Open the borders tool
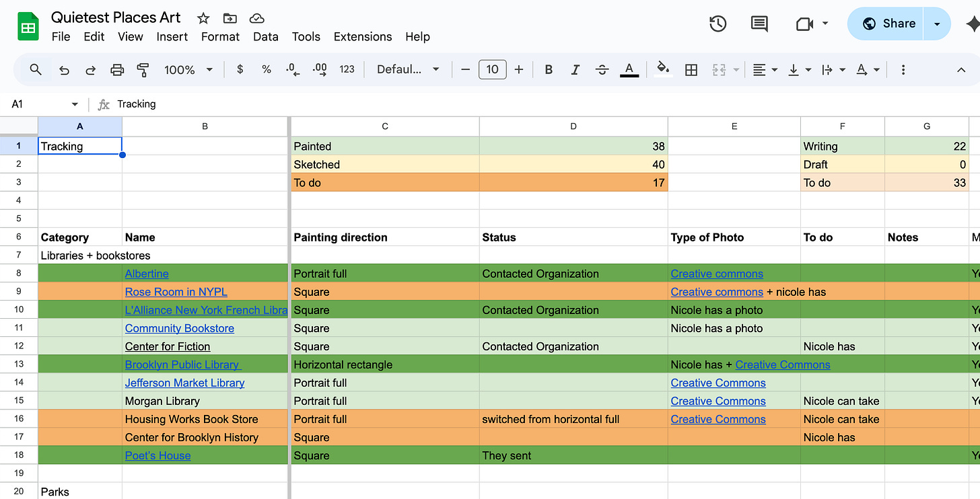The width and height of the screenshot is (980, 499). pos(691,69)
